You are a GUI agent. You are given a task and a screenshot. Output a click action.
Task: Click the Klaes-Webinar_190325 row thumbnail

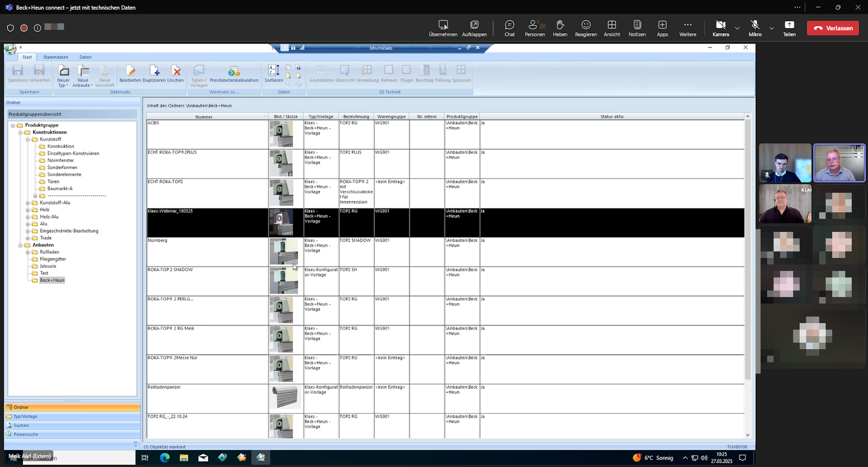(x=282, y=222)
